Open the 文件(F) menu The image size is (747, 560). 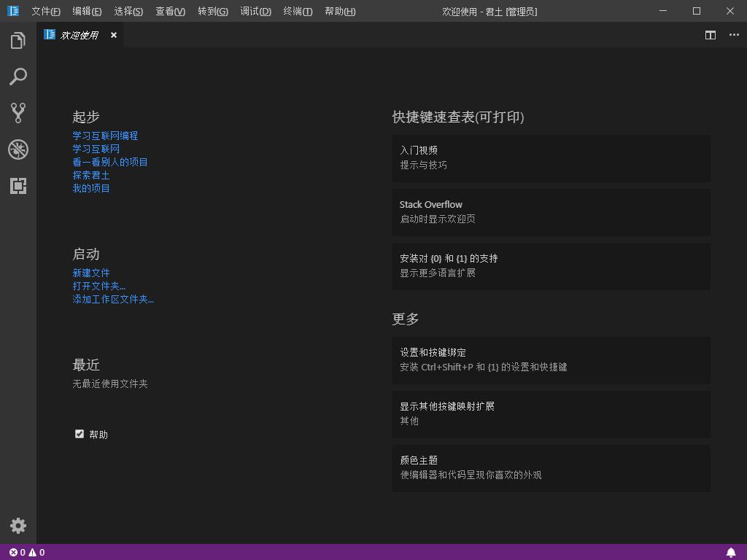[45, 11]
